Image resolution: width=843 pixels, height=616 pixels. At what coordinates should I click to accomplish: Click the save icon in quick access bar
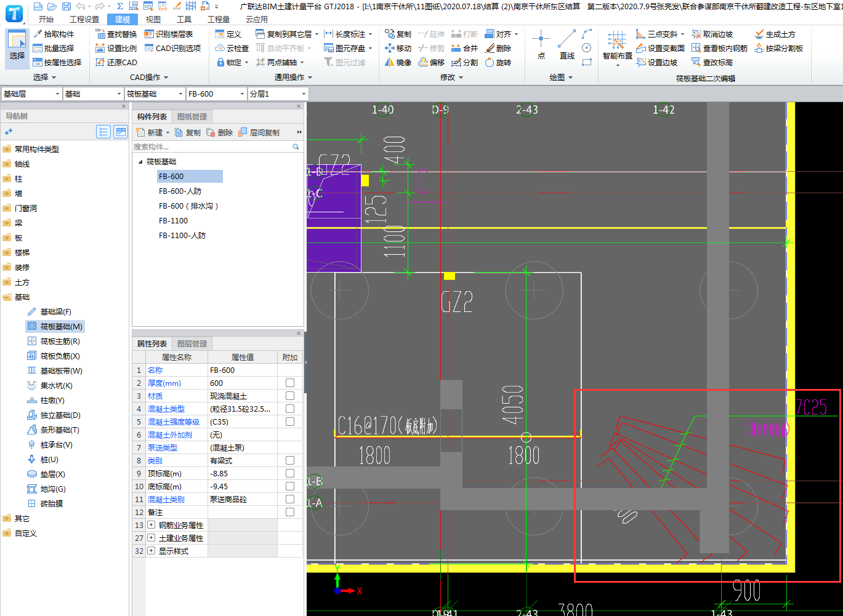[66, 6]
